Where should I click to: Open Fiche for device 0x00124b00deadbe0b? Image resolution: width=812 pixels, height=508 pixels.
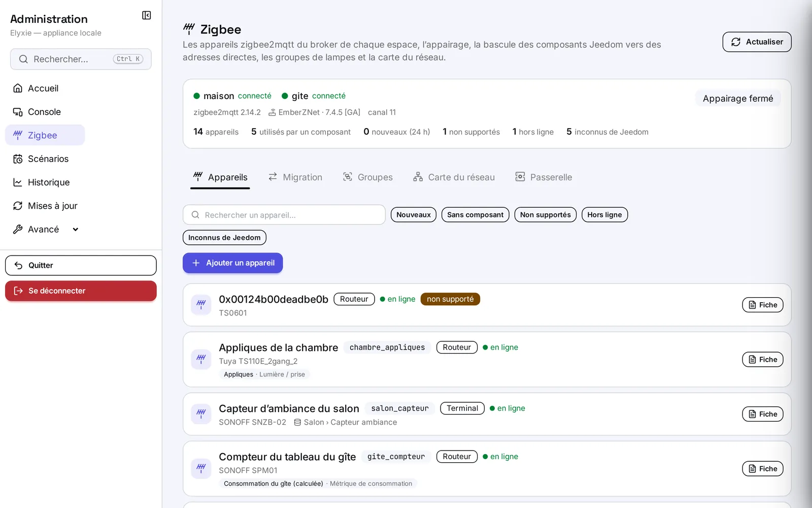pos(763,305)
